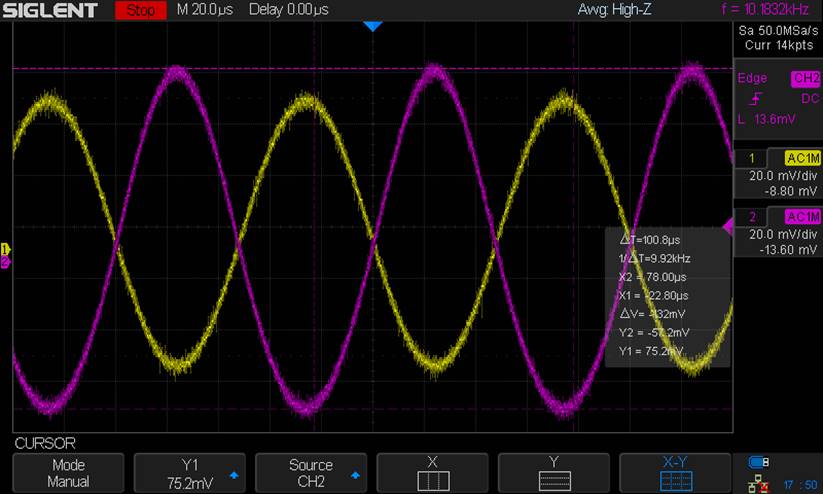Open trigger source CH2 badge
Screen dimensions: 823x494
tap(804, 78)
